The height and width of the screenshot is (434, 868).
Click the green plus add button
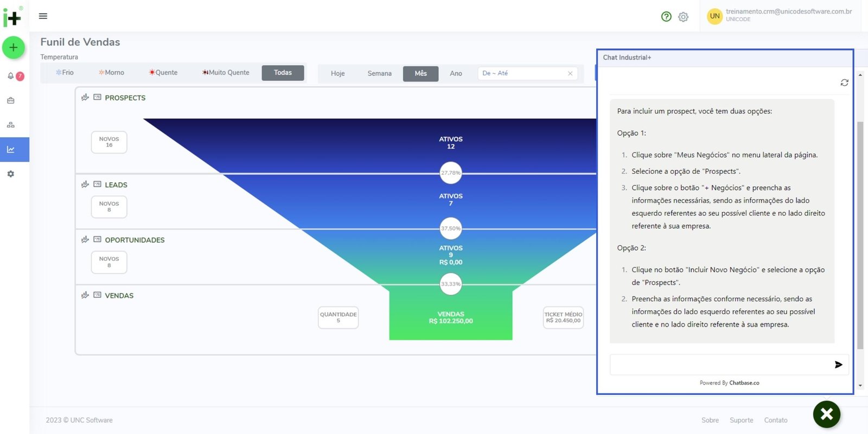click(14, 48)
